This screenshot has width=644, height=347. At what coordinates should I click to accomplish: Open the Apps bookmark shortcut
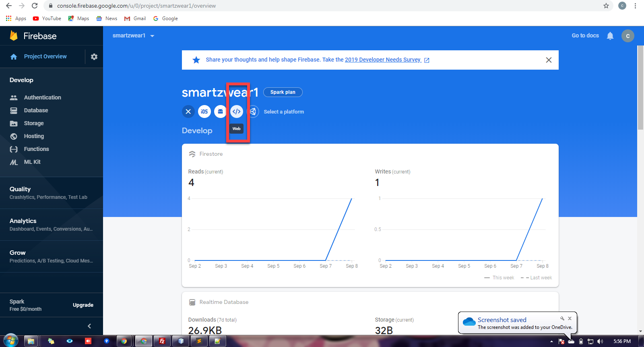16,19
